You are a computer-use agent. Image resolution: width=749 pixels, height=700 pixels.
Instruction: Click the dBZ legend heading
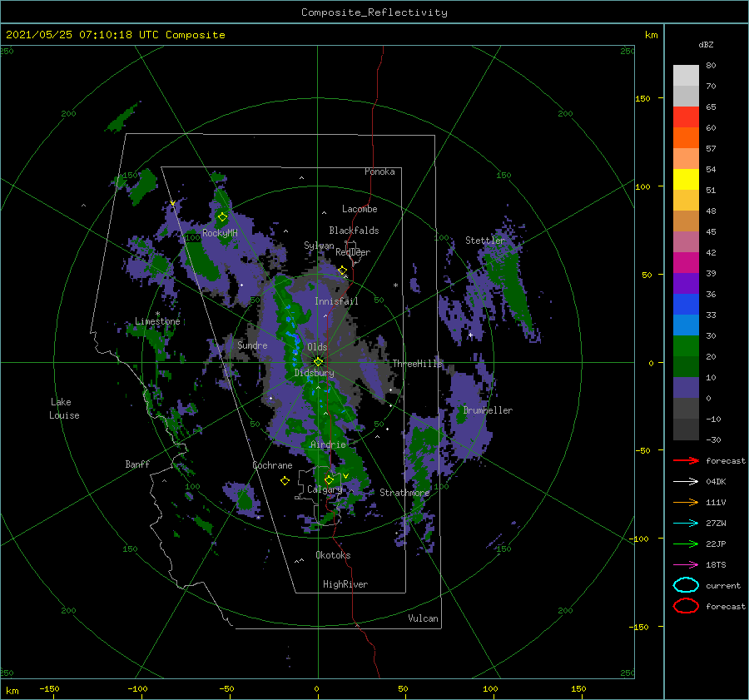(706, 44)
